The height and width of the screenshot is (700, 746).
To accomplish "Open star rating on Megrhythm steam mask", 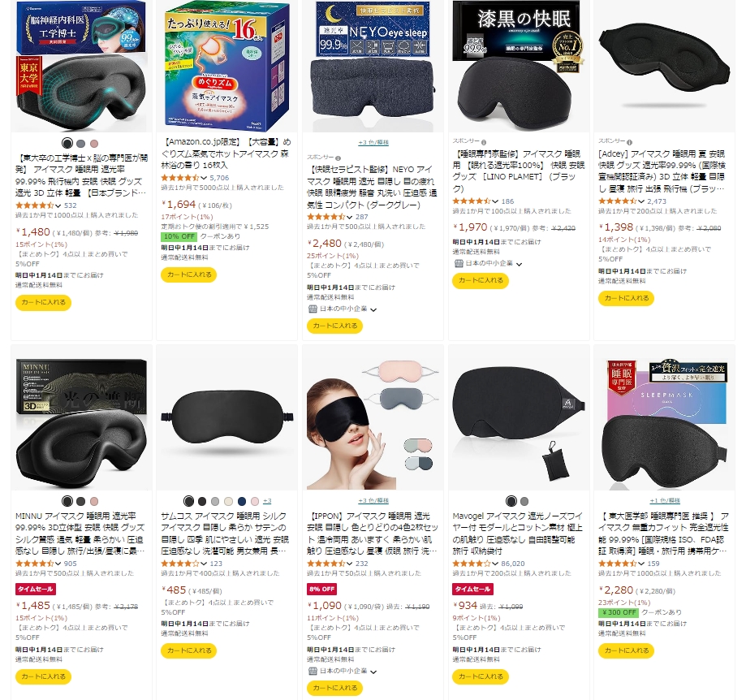I will click(181, 178).
